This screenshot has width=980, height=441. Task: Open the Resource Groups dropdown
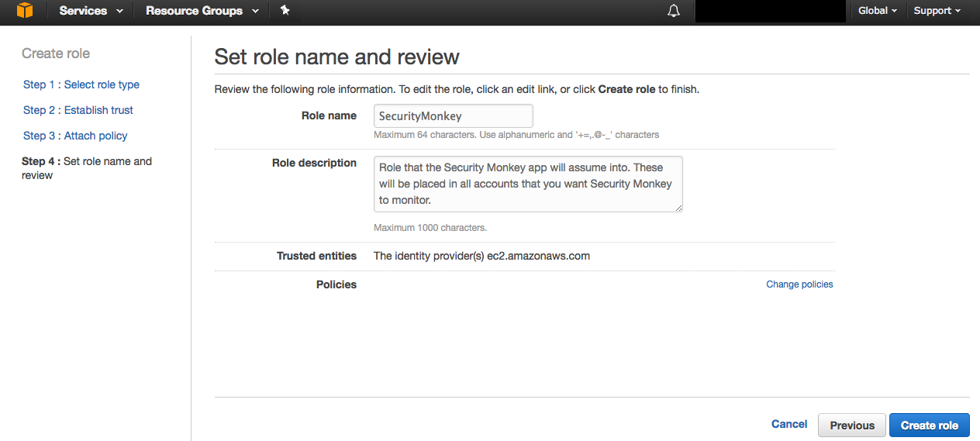click(x=202, y=11)
